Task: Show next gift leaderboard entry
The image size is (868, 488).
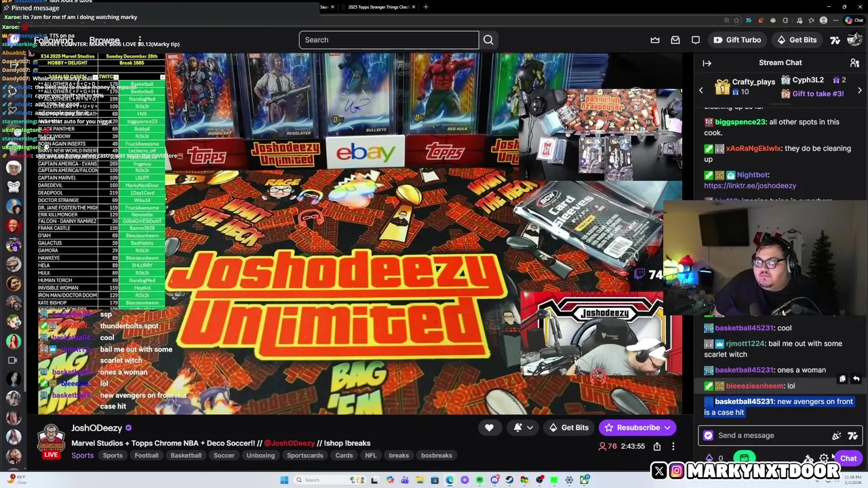Action: 860,90
